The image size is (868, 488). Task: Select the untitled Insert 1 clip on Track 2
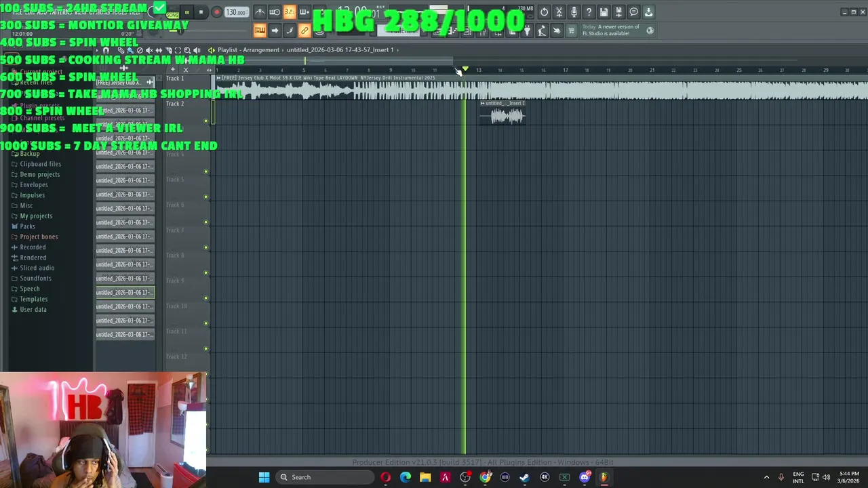[x=502, y=113]
